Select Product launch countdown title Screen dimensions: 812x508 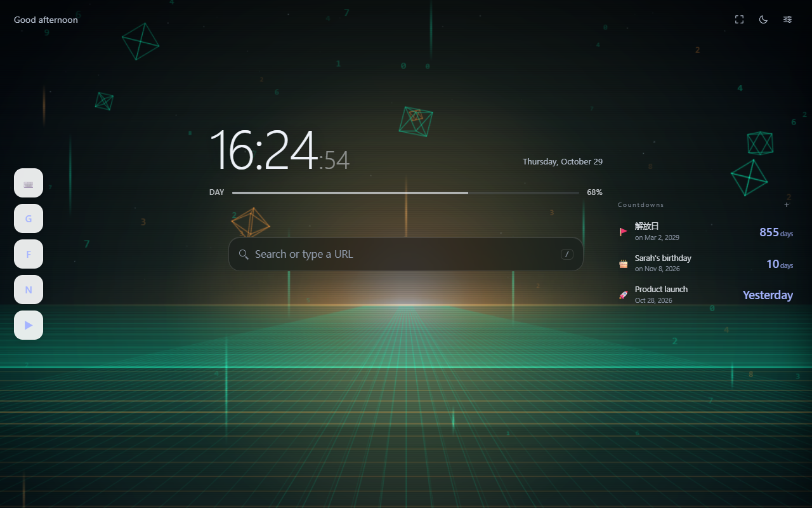pos(661,289)
